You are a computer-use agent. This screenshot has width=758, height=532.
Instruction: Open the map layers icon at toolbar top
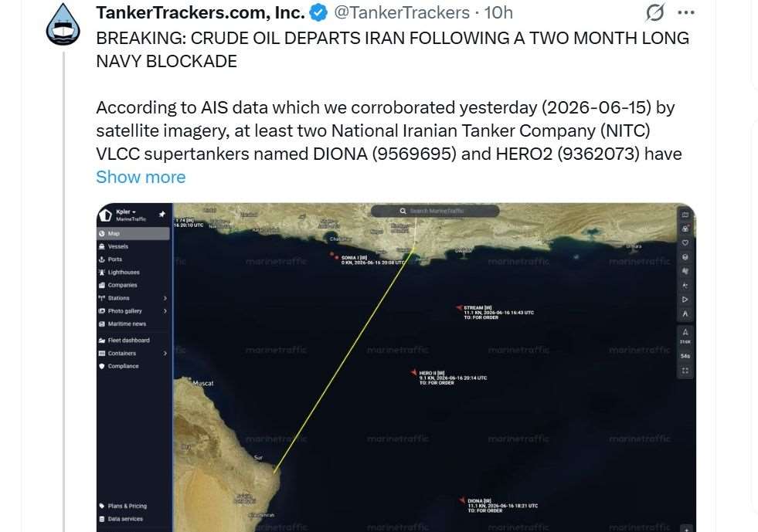point(685,215)
